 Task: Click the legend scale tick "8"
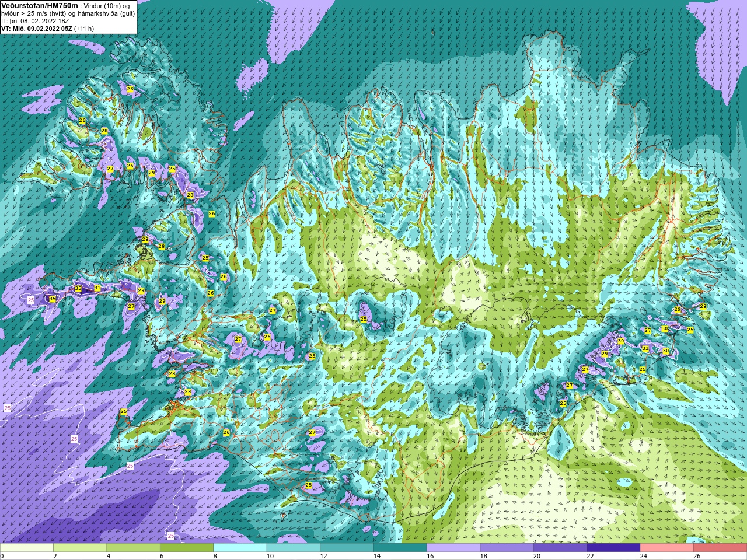pyautogui.click(x=215, y=556)
